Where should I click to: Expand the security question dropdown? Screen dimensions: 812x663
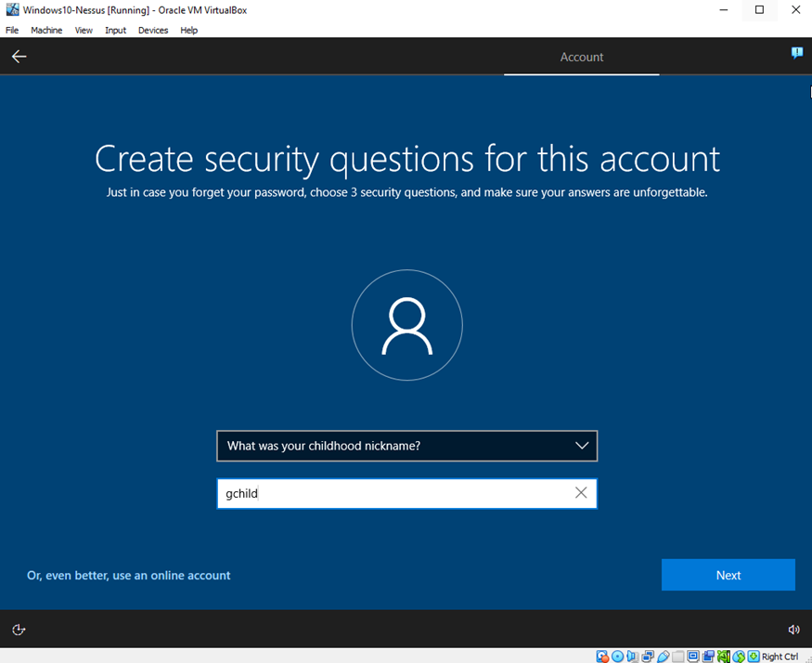coord(582,446)
